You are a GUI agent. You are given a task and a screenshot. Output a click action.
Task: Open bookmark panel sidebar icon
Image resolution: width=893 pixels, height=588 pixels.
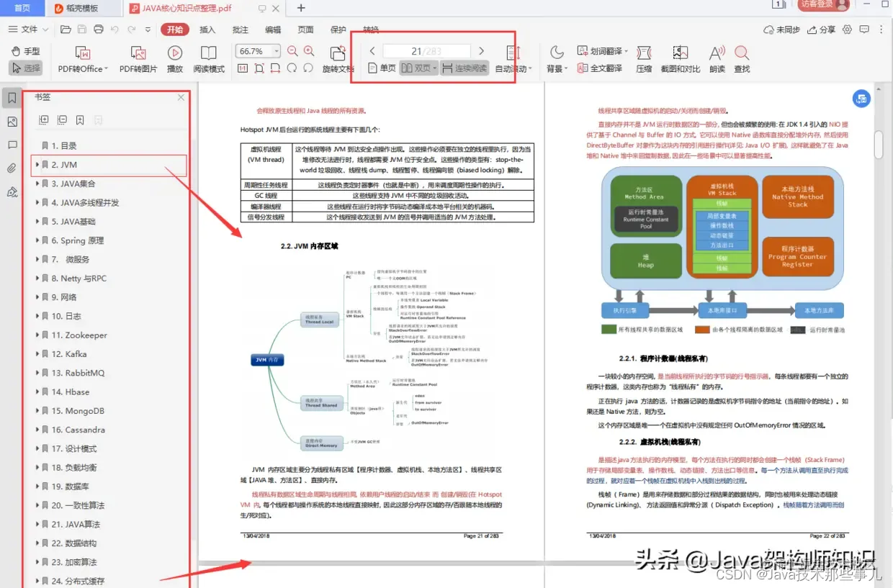coord(12,98)
